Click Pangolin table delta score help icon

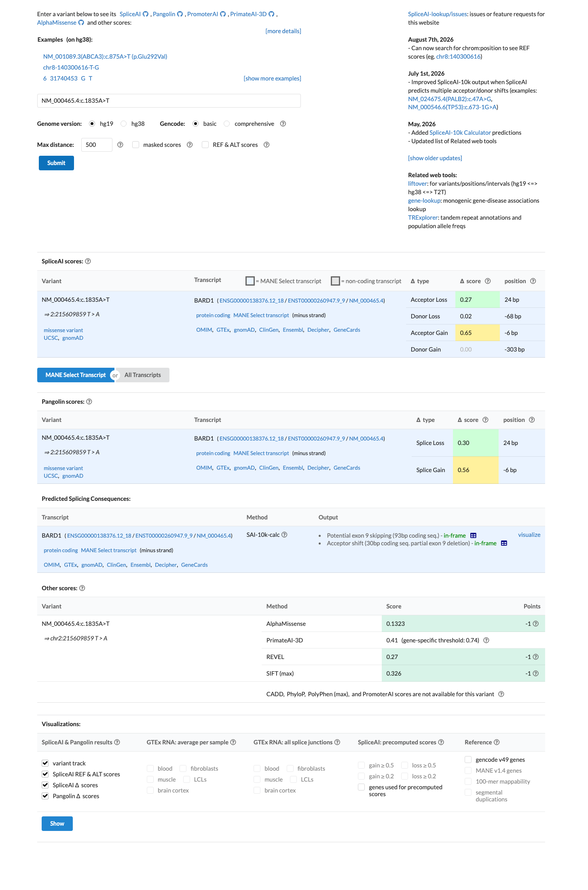click(485, 420)
